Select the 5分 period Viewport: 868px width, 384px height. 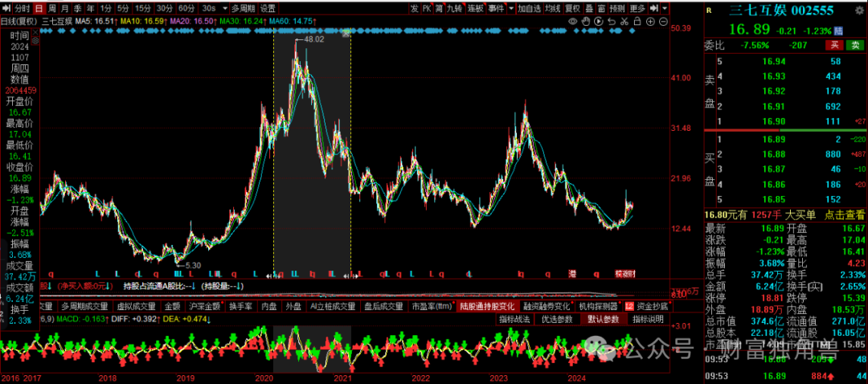point(124,8)
